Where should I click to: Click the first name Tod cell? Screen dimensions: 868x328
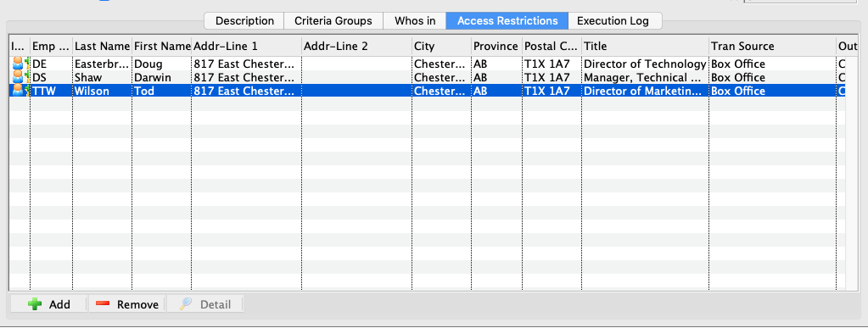pos(162,91)
